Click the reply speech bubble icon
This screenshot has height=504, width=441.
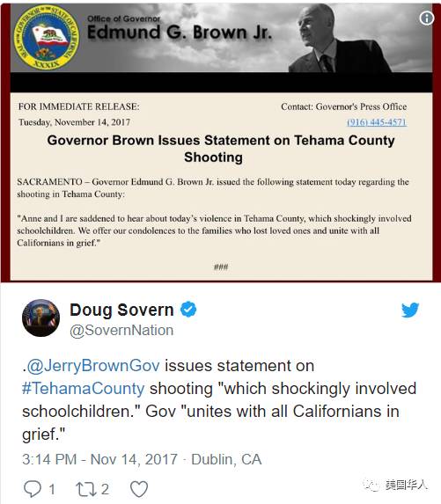click(33, 488)
